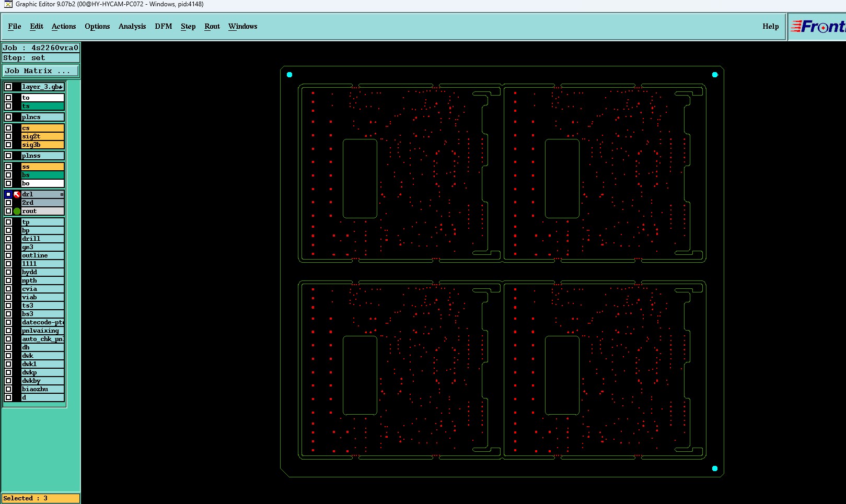Select the viab layer name
846x504 pixels.
[x=43, y=297]
